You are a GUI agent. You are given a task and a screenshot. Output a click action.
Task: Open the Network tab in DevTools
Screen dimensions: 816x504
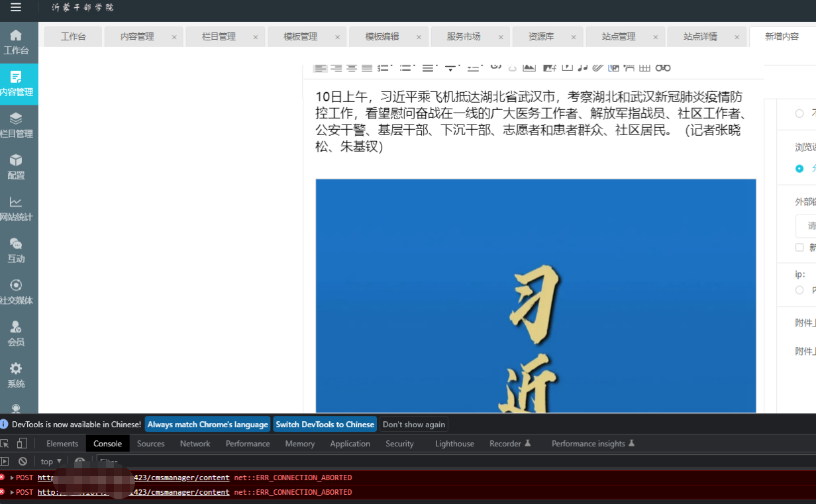click(195, 444)
